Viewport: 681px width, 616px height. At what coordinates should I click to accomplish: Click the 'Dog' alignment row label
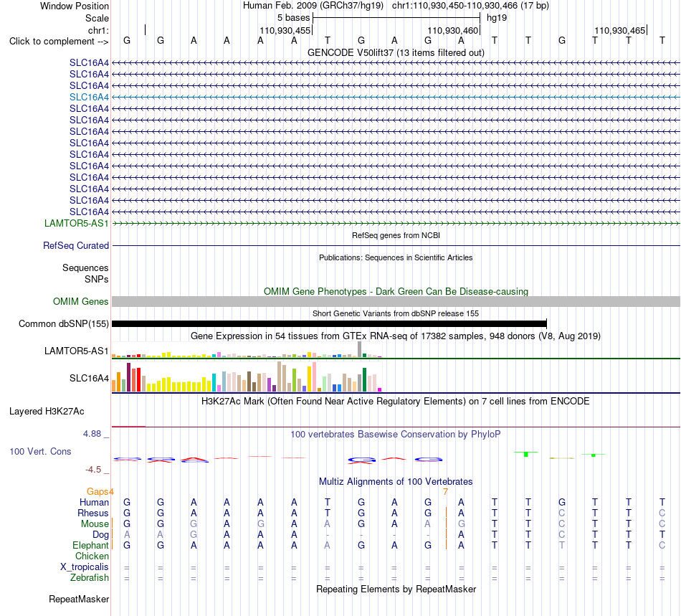(x=101, y=535)
